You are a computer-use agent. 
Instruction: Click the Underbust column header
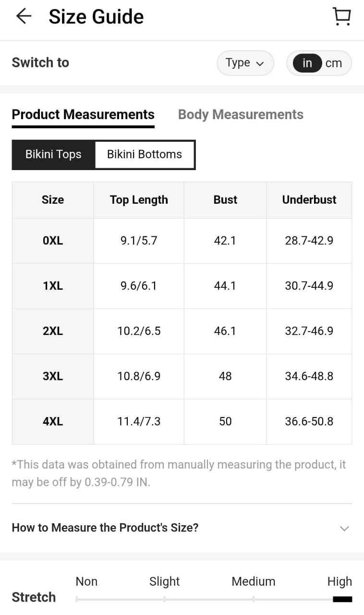click(x=309, y=200)
